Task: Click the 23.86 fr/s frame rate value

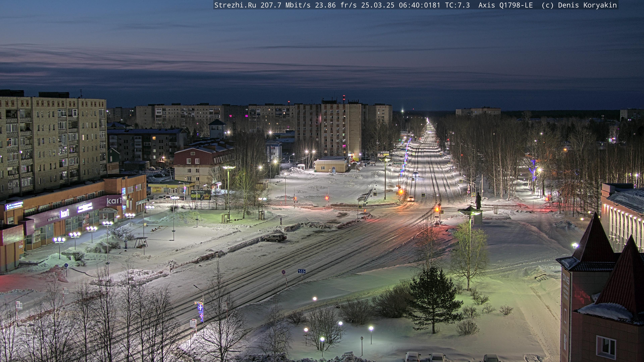Action: pyautogui.click(x=336, y=5)
